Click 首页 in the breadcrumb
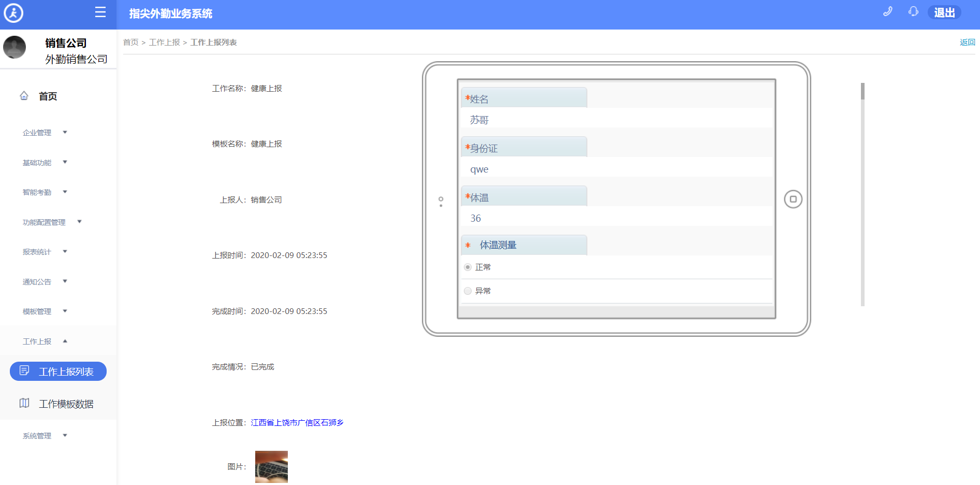 (x=130, y=42)
